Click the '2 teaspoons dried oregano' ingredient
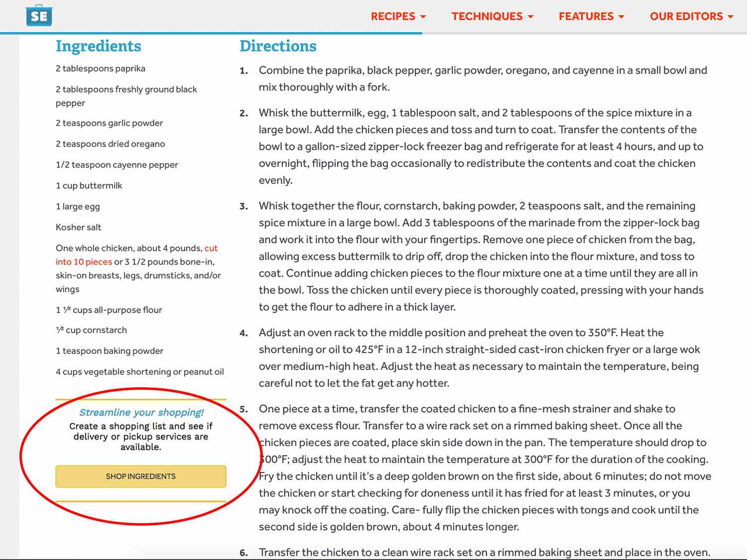747x560 pixels. [x=110, y=144]
